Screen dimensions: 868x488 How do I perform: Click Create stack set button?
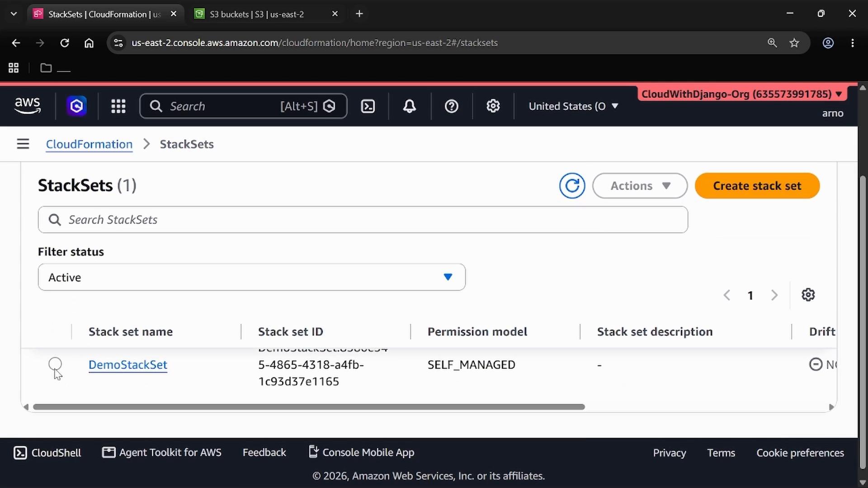(x=757, y=186)
